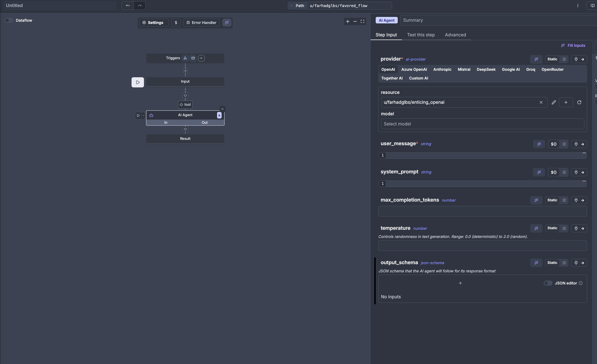Reload resources with refresh icon

point(579,102)
